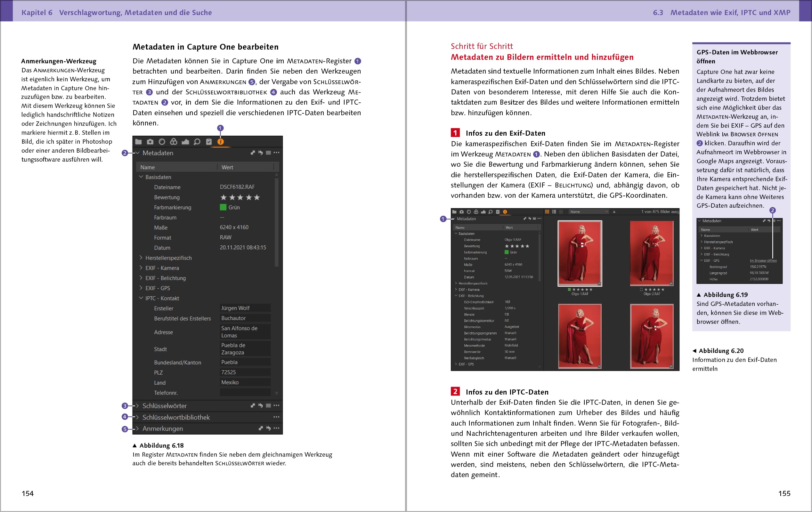Reset the Anmerkungen tool
This screenshot has height=512, width=812.
268,428
